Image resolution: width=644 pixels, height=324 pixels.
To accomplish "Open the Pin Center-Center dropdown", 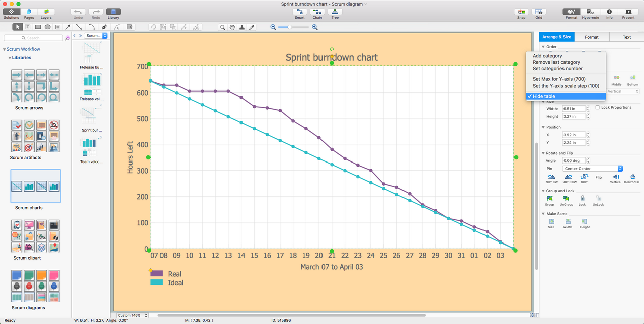I will (593, 169).
